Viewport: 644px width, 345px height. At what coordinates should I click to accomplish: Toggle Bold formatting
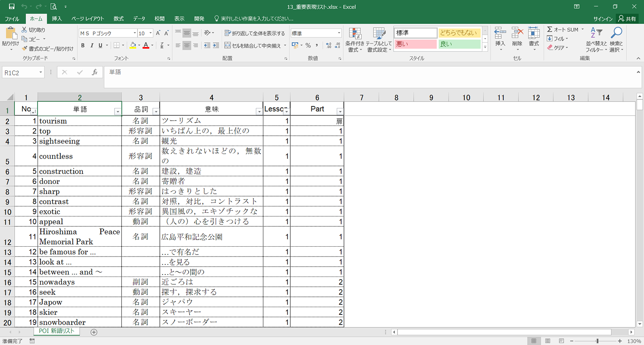click(x=83, y=45)
